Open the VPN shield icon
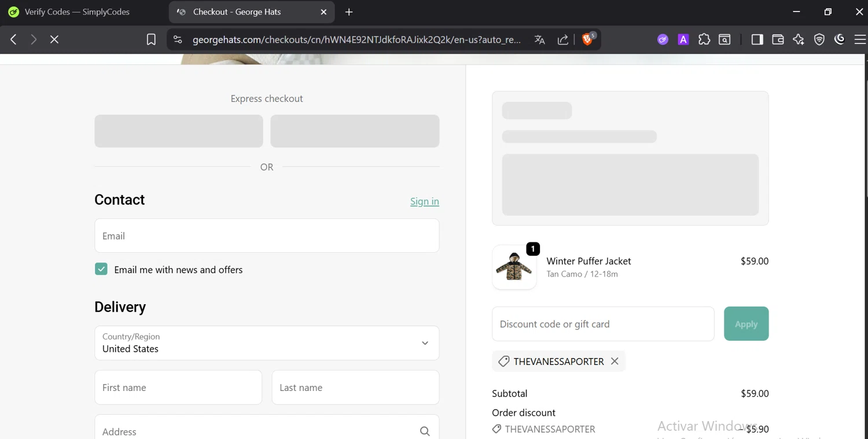Screen dimensions: 868x439 coord(819,39)
